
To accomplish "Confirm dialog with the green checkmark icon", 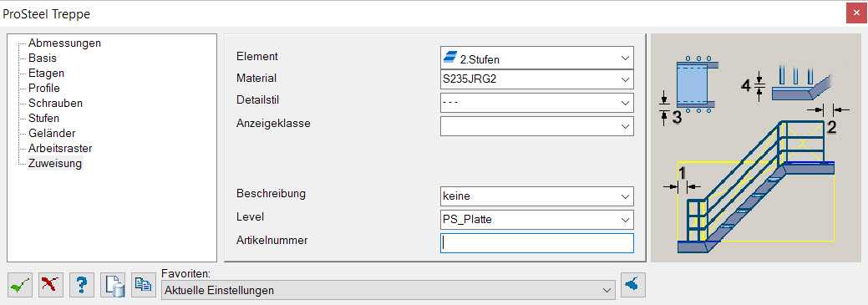I will pyautogui.click(x=20, y=284).
